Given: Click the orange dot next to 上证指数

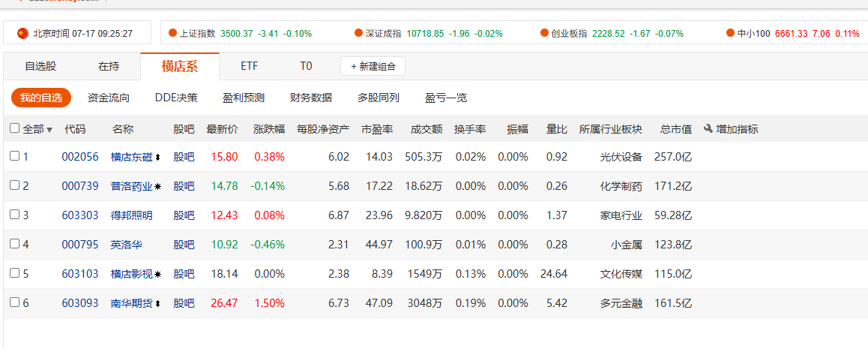Looking at the screenshot, I should click(x=172, y=33).
